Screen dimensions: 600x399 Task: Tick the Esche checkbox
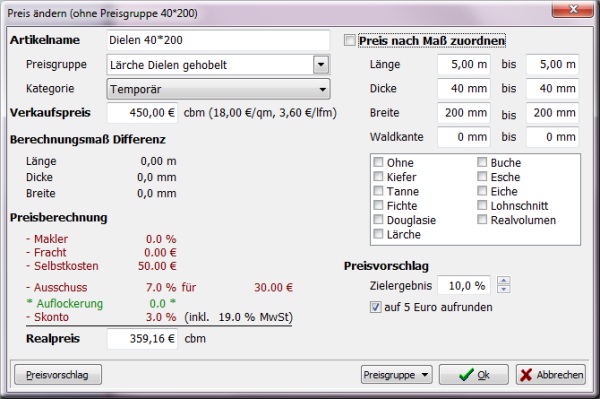point(482,176)
